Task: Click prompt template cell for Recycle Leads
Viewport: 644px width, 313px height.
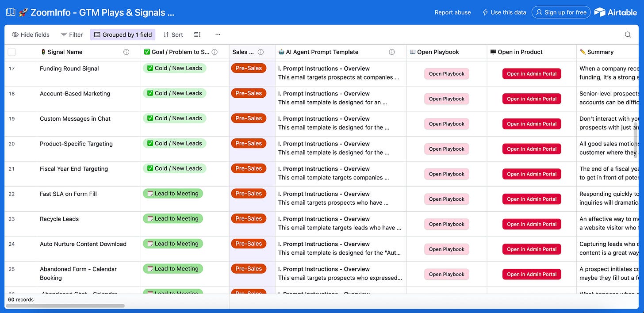Action: coord(341,224)
